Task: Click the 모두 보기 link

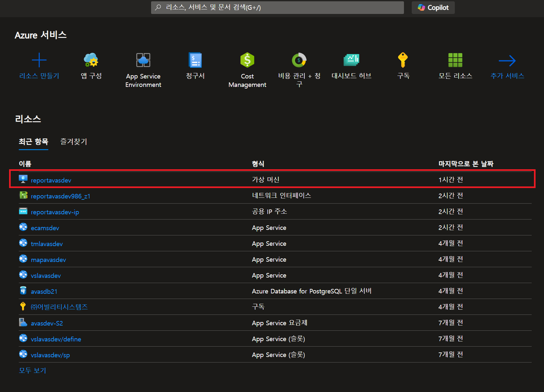Action: point(32,370)
